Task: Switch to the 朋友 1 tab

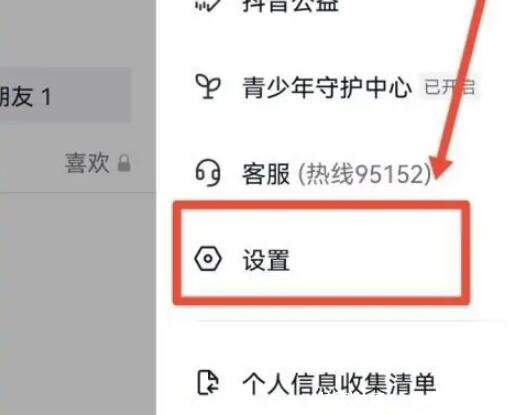Action: coord(25,97)
